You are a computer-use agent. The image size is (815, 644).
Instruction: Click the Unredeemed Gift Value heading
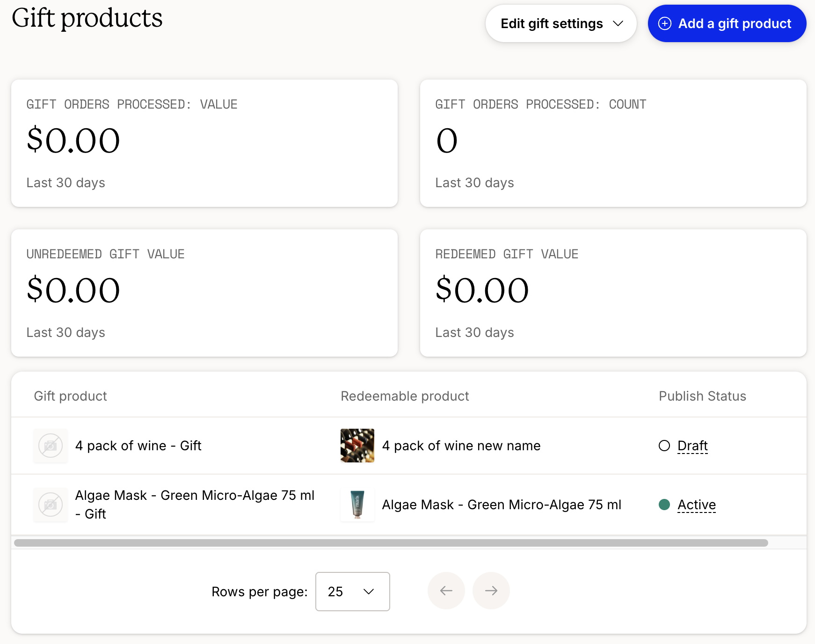click(106, 254)
